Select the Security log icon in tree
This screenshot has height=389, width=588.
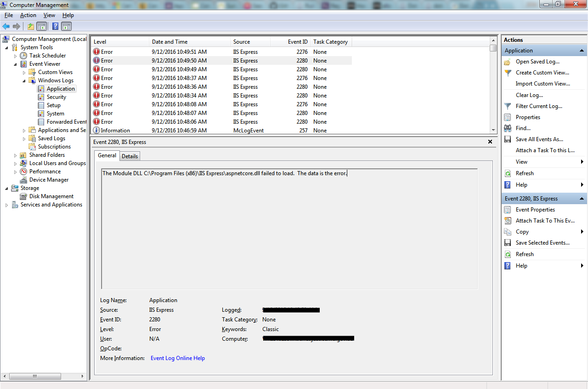coord(41,97)
